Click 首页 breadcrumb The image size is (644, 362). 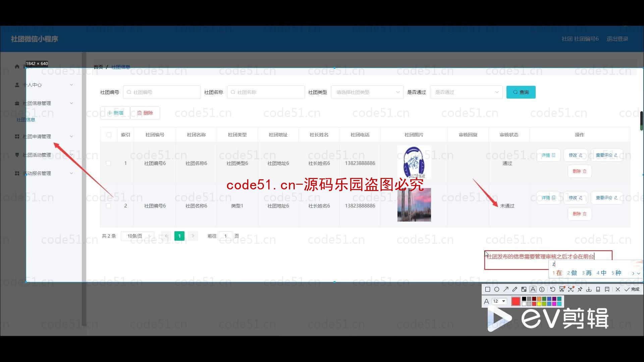tap(98, 67)
